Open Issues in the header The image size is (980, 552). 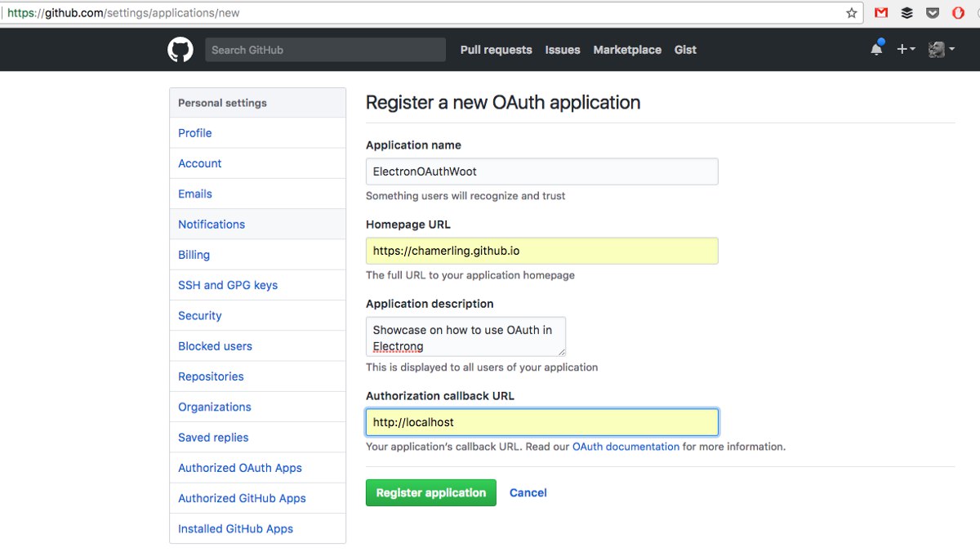563,50
